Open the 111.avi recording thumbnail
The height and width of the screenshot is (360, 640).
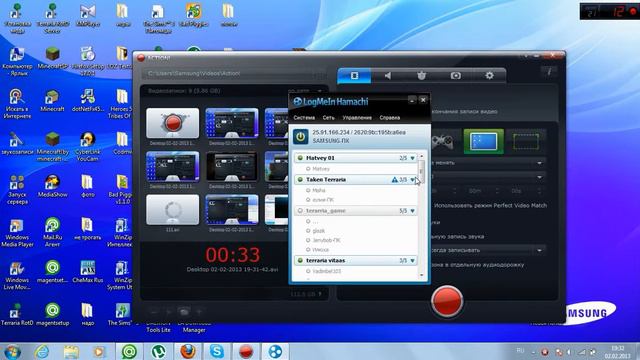click(x=173, y=210)
